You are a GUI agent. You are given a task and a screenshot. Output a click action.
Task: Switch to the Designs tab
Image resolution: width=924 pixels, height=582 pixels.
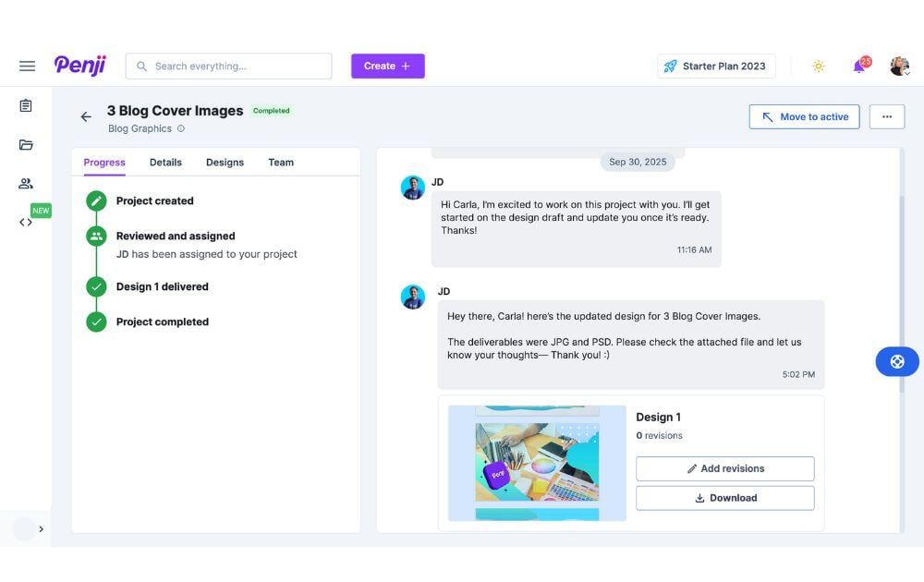pos(225,163)
